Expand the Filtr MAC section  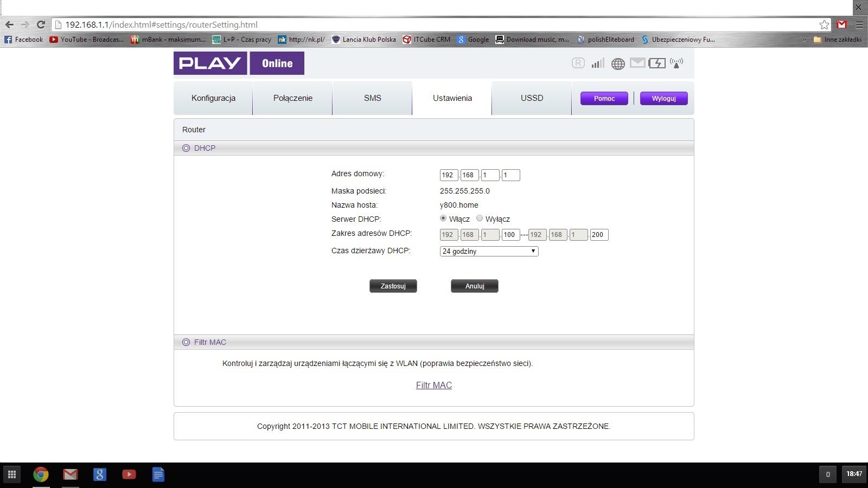click(187, 342)
